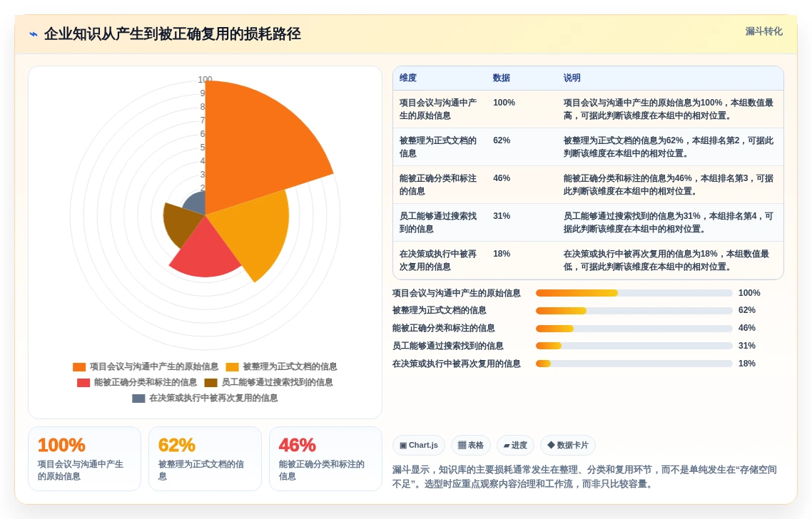Image resolution: width=812 pixels, height=519 pixels.
Task: Click the blue lightning icon beside the title
Action: [x=33, y=35]
